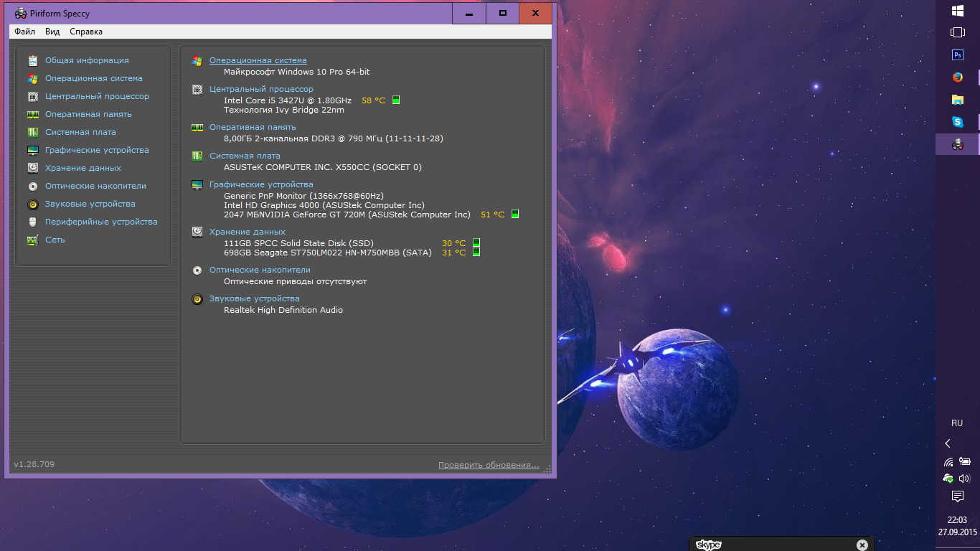Open the Центральный процессор summary heading
This screenshot has width=980, height=551.
(261, 89)
